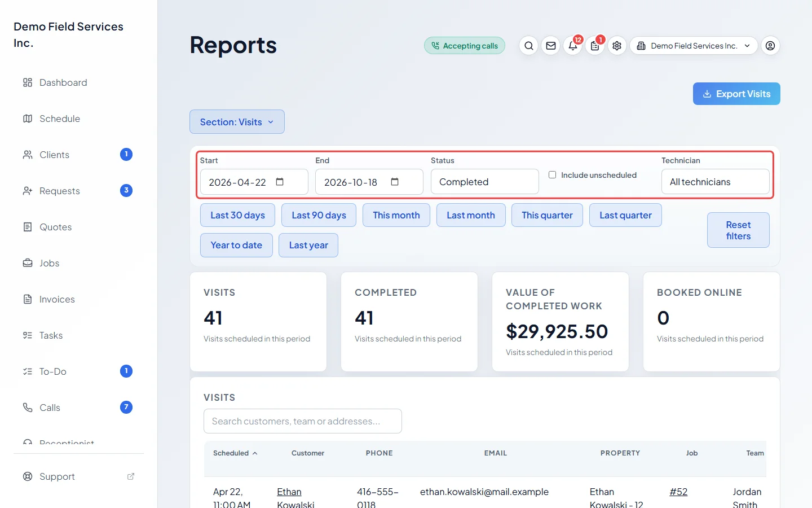This screenshot has width=812, height=508.
Task: Open the Demo Field Services Inc. company switcher
Action: pyautogui.click(x=694, y=46)
